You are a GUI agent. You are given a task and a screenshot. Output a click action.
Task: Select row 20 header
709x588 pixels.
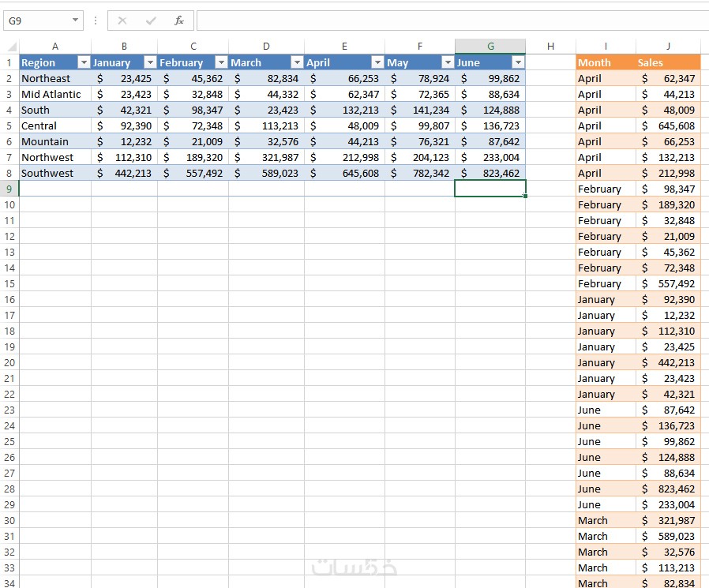tap(9, 362)
